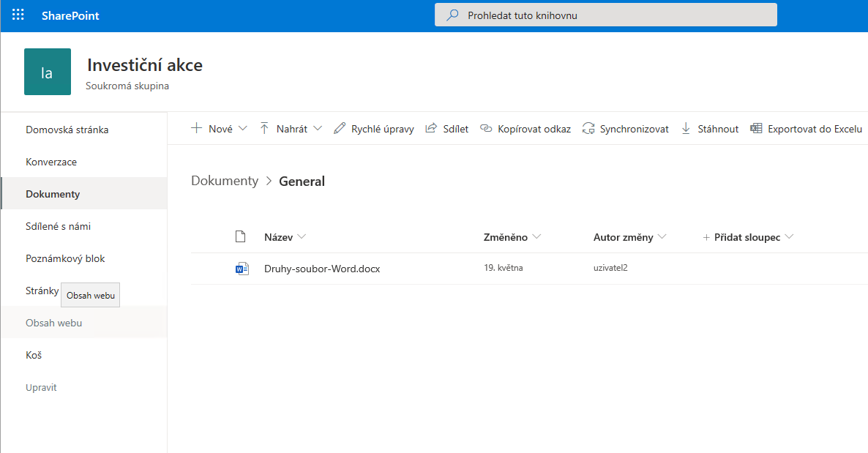Open Koš recycle bin
Image resolution: width=868 pixels, height=453 pixels.
(34, 355)
